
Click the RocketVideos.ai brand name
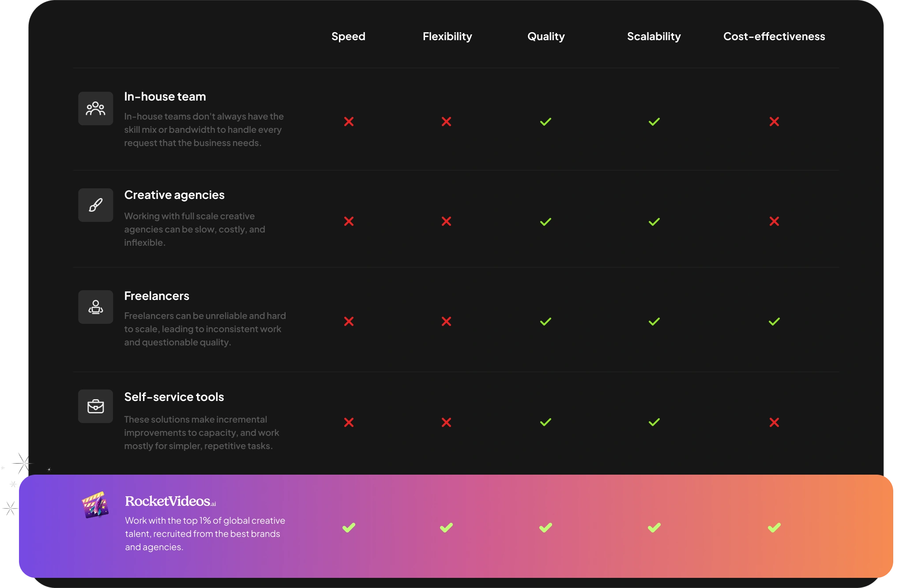(x=170, y=501)
